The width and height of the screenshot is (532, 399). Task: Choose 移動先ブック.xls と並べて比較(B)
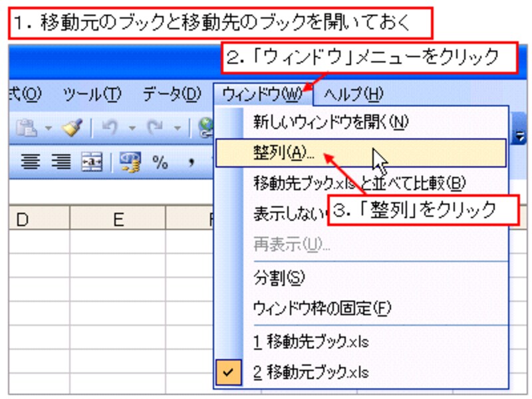click(361, 184)
